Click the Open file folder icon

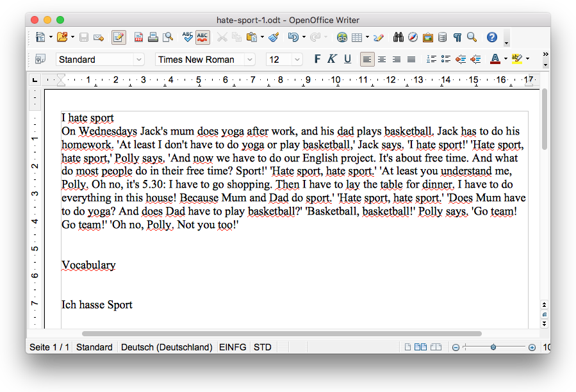coord(62,37)
